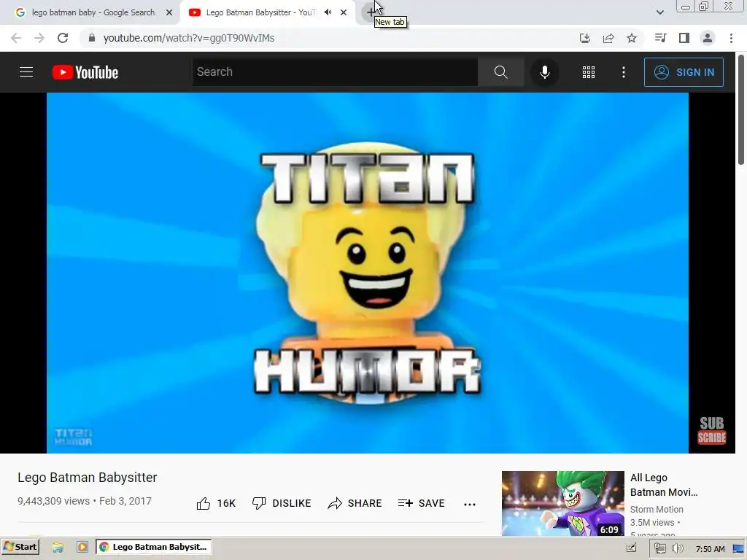Image resolution: width=747 pixels, height=560 pixels.
Task: View site info via lock icon
Action: [x=92, y=38]
